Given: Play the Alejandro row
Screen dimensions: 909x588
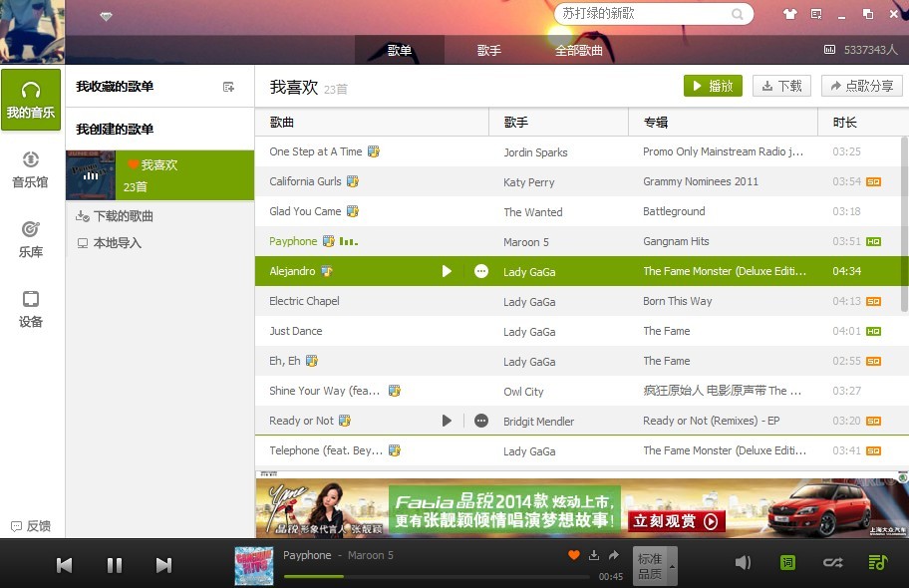Looking at the screenshot, I should pos(447,271).
